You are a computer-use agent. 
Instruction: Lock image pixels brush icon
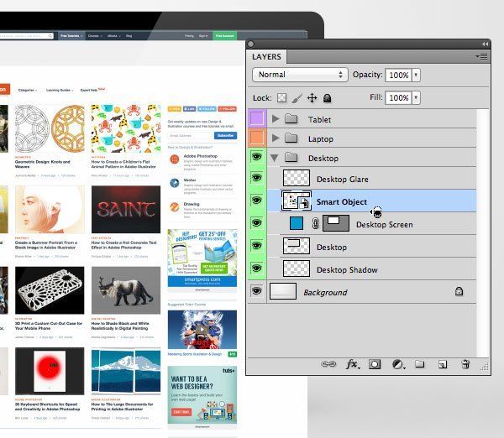tap(297, 97)
